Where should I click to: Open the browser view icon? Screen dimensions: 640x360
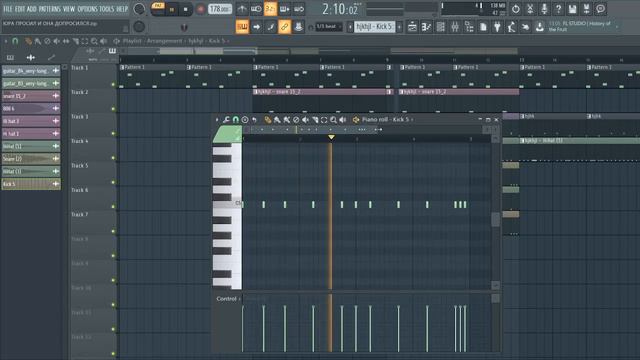[469, 27]
